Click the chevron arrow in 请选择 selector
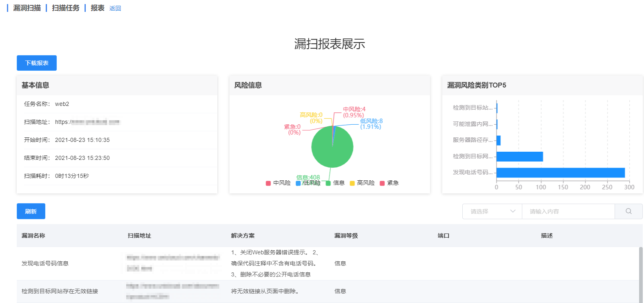Viewport: 644px width, 303px height. 513,211
